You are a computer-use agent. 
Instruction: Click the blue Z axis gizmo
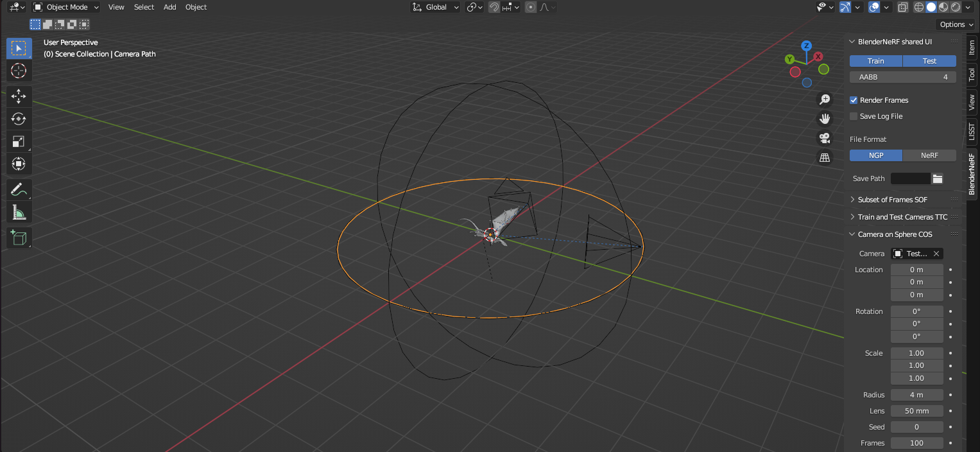pyautogui.click(x=807, y=46)
